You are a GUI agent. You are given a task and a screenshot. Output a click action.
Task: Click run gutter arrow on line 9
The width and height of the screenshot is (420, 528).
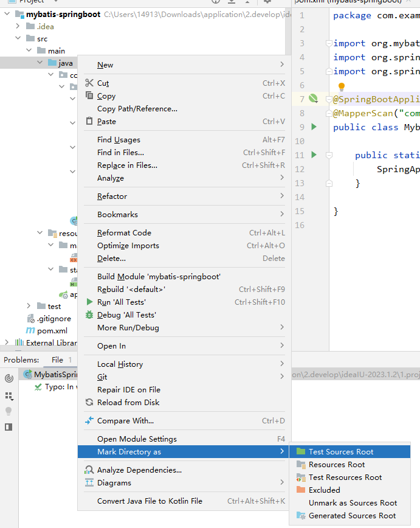click(x=314, y=127)
